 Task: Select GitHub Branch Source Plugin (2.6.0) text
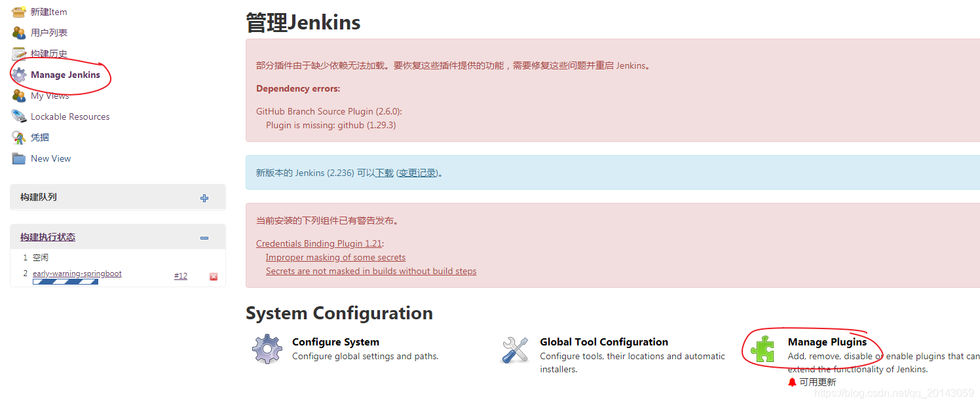point(329,111)
